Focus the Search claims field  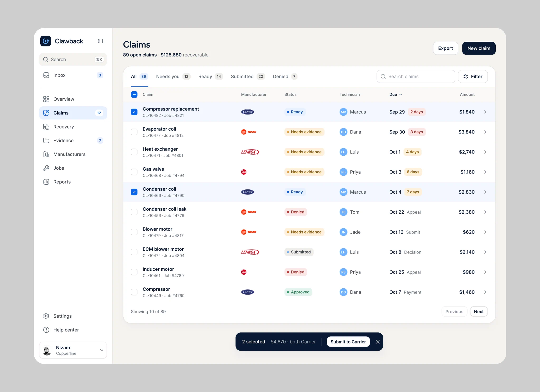tap(416, 77)
